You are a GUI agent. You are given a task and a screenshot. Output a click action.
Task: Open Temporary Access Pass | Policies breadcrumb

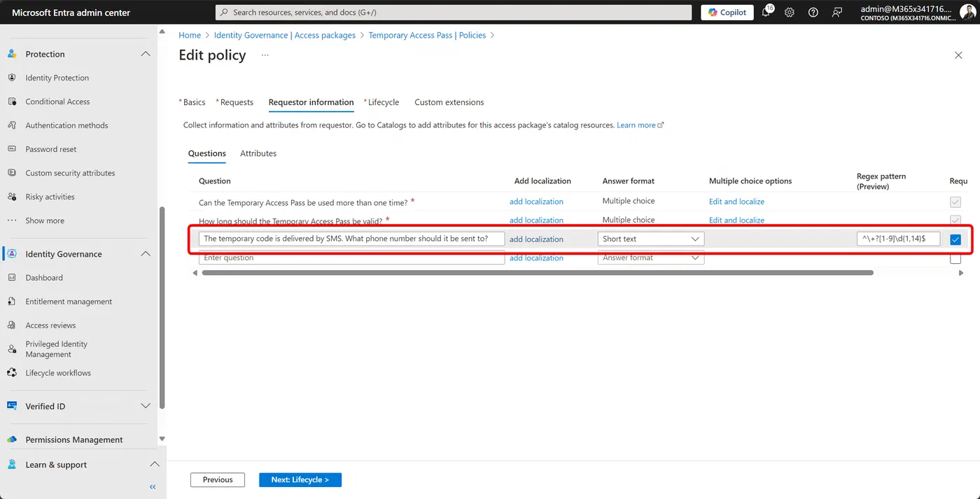tap(427, 35)
